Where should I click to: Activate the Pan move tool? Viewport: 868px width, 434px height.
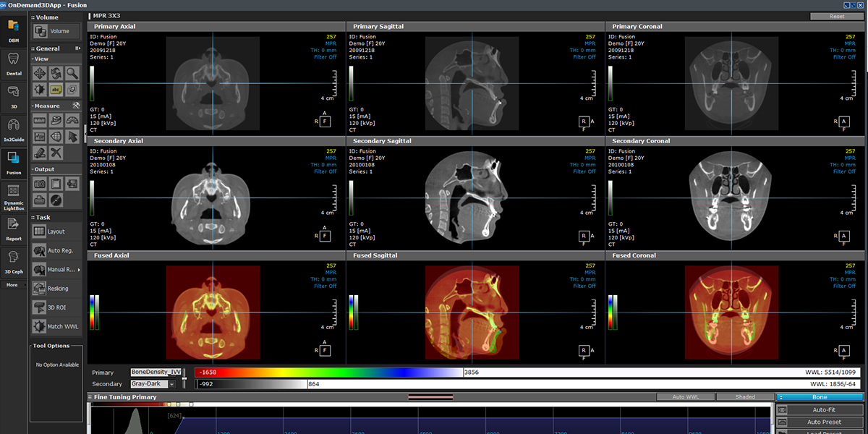click(x=39, y=73)
